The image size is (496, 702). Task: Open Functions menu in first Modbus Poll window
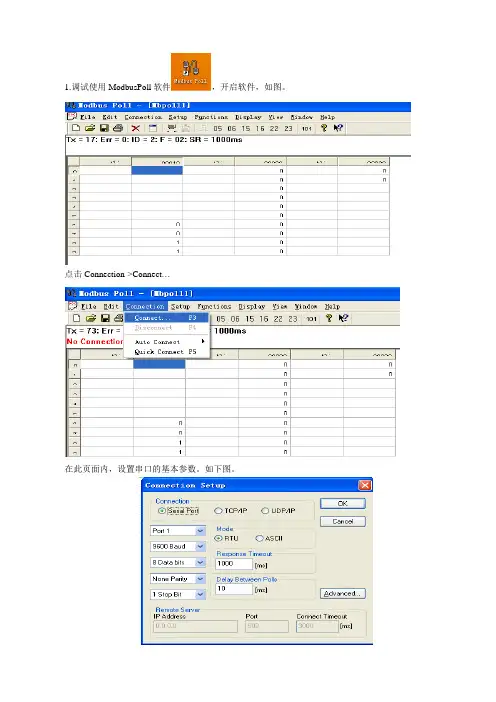click(x=211, y=117)
